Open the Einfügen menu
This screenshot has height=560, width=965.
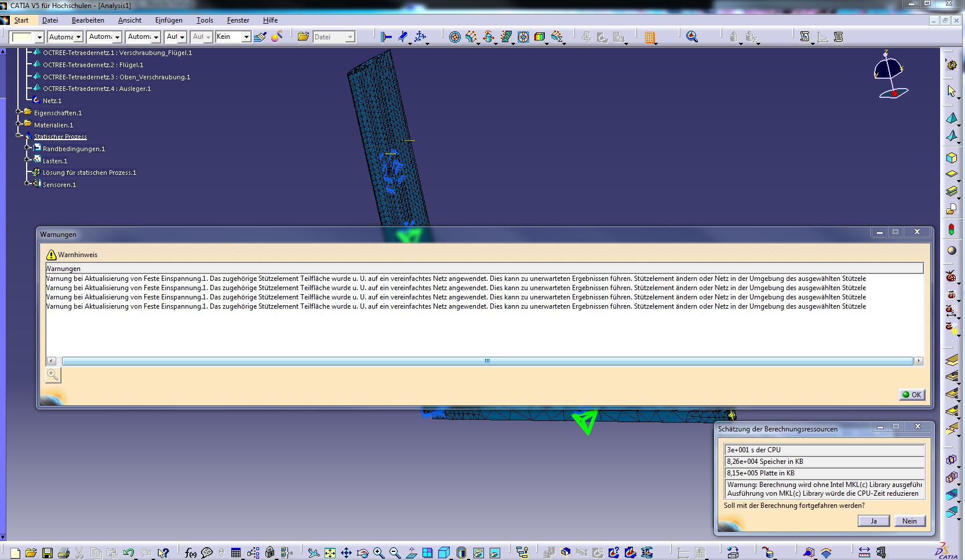coord(169,20)
